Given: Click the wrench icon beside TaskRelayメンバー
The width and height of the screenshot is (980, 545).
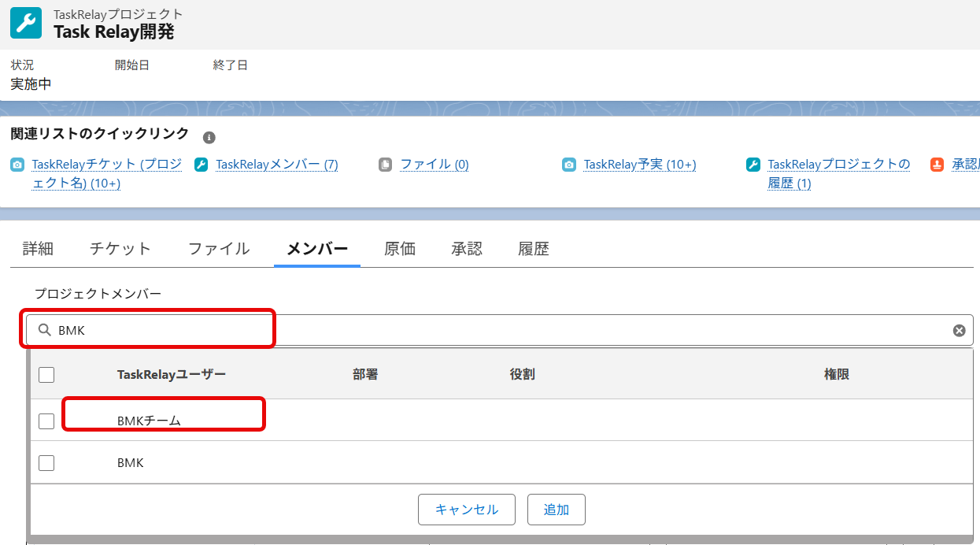Looking at the screenshot, I should click(x=202, y=165).
